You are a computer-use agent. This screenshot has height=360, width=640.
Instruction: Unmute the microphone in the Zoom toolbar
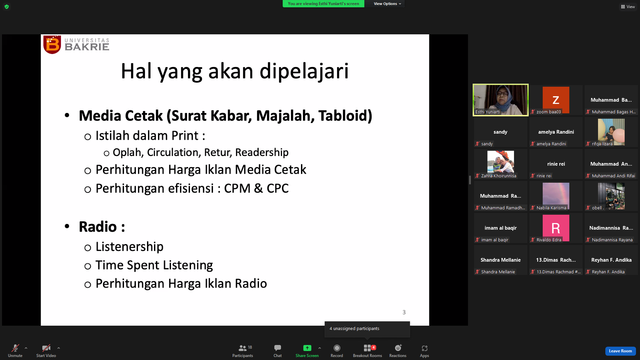click(15, 350)
